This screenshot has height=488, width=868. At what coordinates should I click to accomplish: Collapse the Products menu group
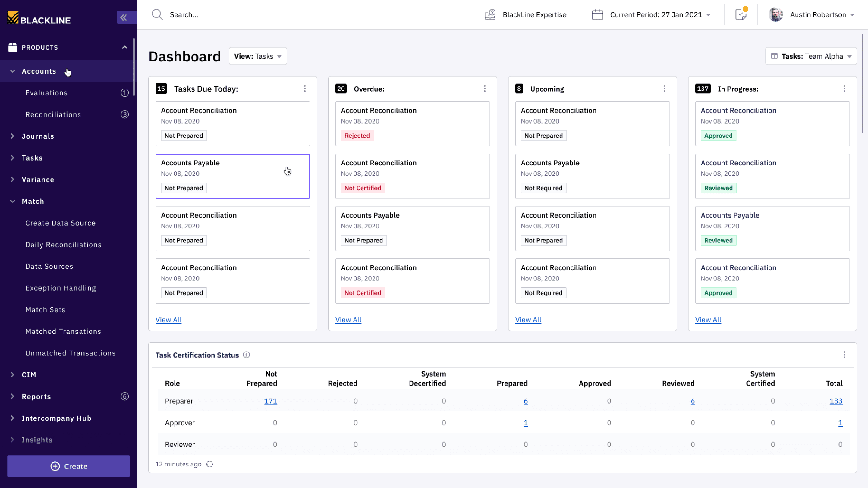(125, 47)
